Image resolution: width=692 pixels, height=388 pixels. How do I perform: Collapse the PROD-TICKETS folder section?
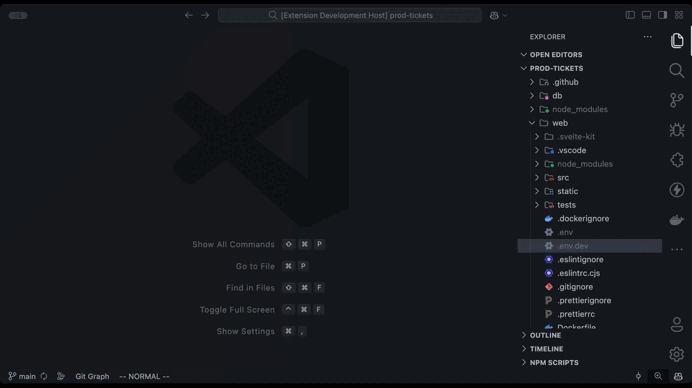pos(523,68)
